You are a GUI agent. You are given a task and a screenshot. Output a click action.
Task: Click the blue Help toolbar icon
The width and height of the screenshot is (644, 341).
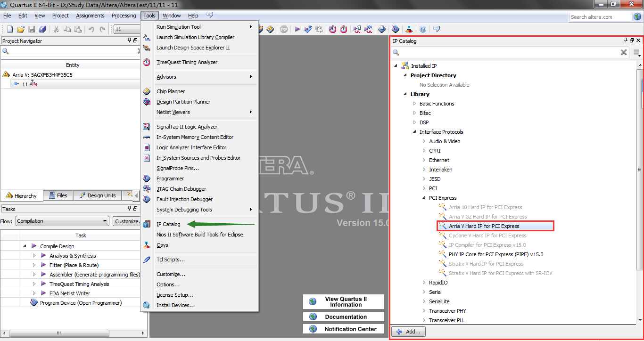[x=423, y=29]
